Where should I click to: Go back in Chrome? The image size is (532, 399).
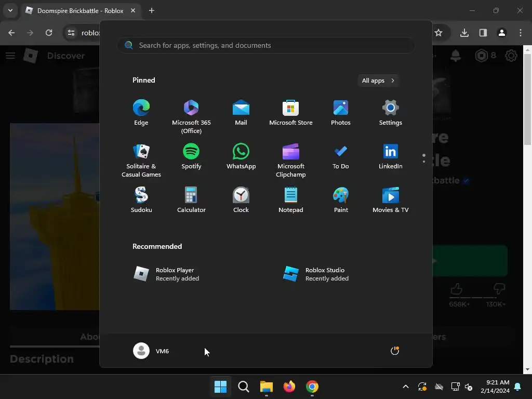11,33
